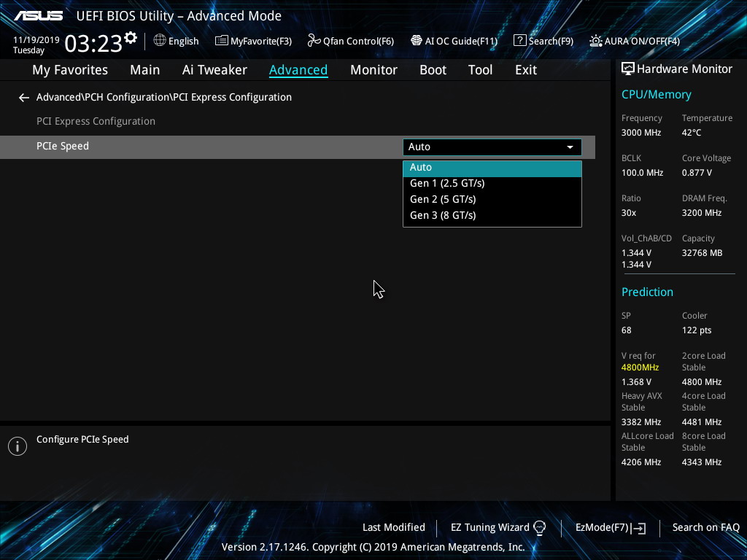Image resolution: width=747 pixels, height=560 pixels.
Task: Choose Gen 2 (5 GT/s) option
Action: click(492, 200)
